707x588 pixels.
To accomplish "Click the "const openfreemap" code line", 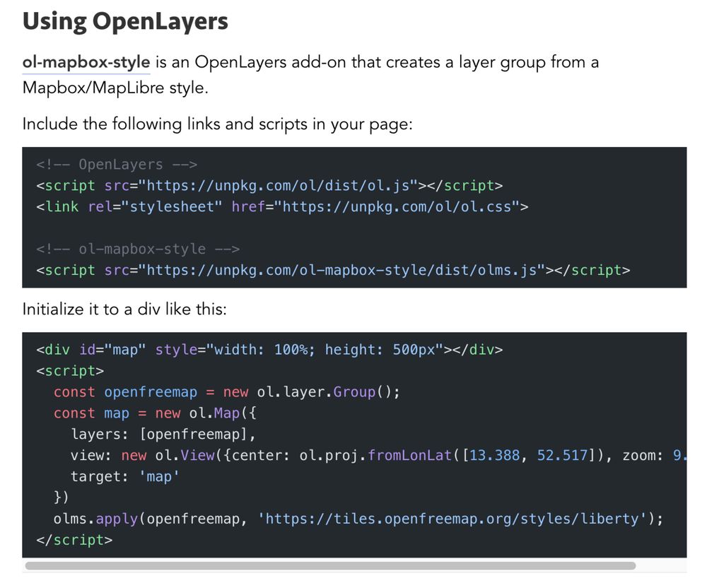I will click(226, 392).
